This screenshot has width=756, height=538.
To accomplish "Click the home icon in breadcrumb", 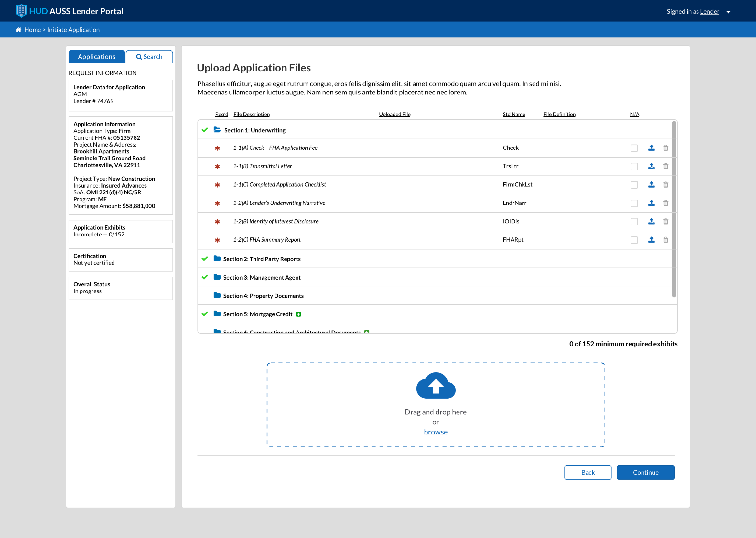I will click(18, 30).
